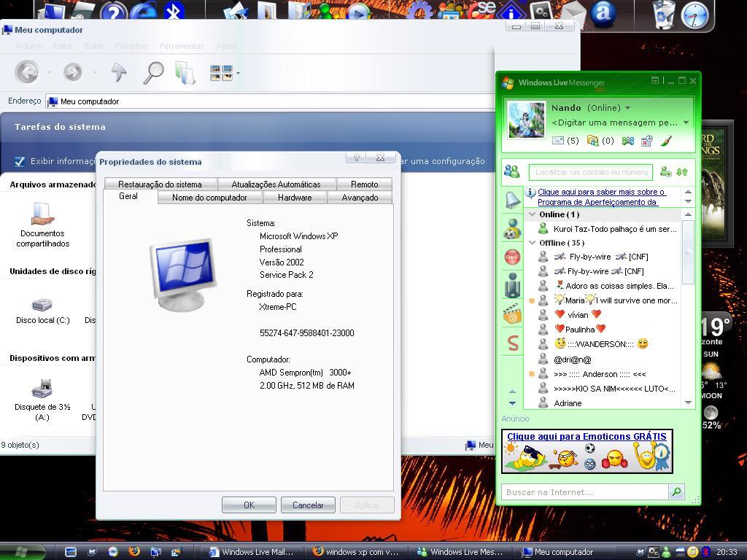Image resolution: width=747 pixels, height=560 pixels.
Task: Open the Search magnifier in Meu computador toolbar
Action: pyautogui.click(x=153, y=73)
